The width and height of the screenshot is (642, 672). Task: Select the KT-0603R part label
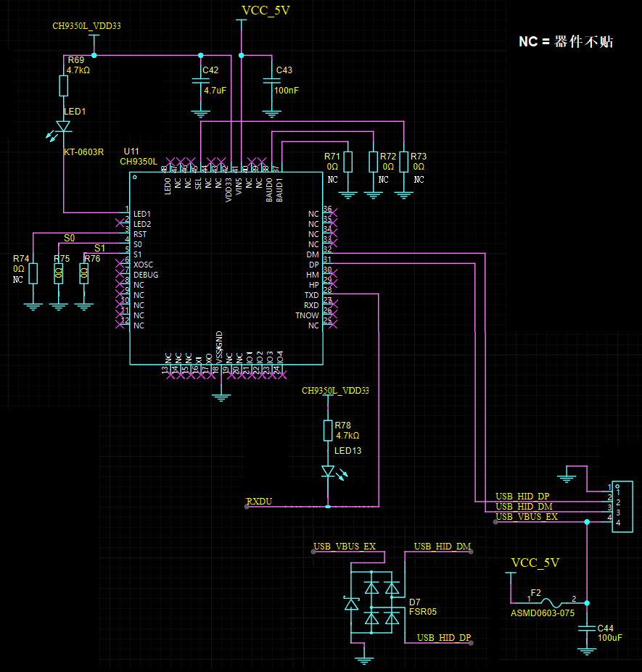click(83, 152)
